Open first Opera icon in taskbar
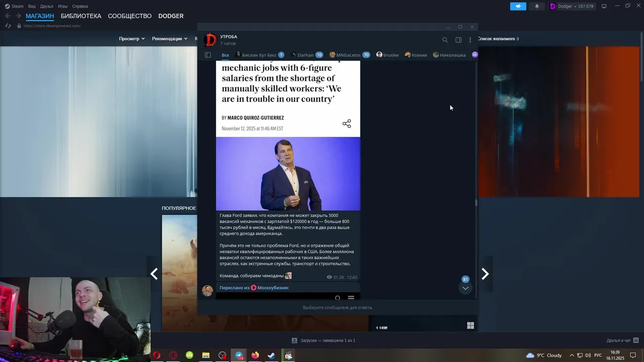 tap(157, 355)
